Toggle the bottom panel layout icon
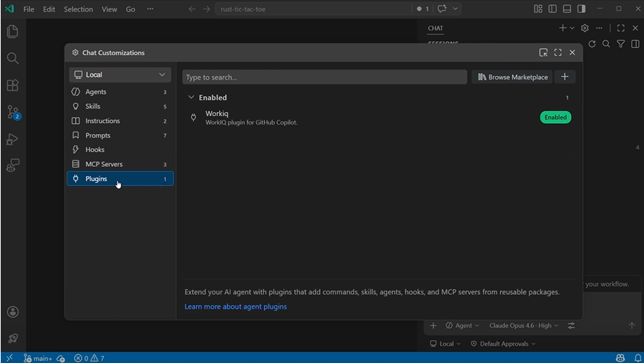This screenshot has width=644, height=363. click(567, 9)
